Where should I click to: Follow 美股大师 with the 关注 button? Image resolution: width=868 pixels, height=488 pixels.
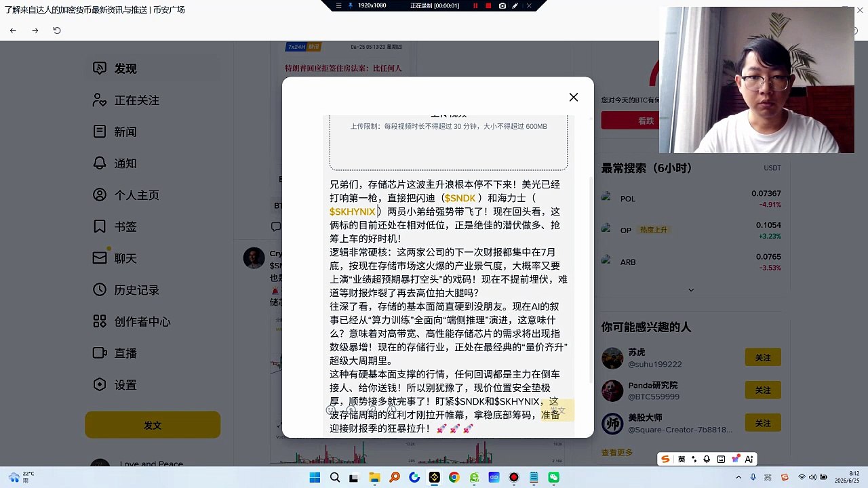(x=763, y=423)
